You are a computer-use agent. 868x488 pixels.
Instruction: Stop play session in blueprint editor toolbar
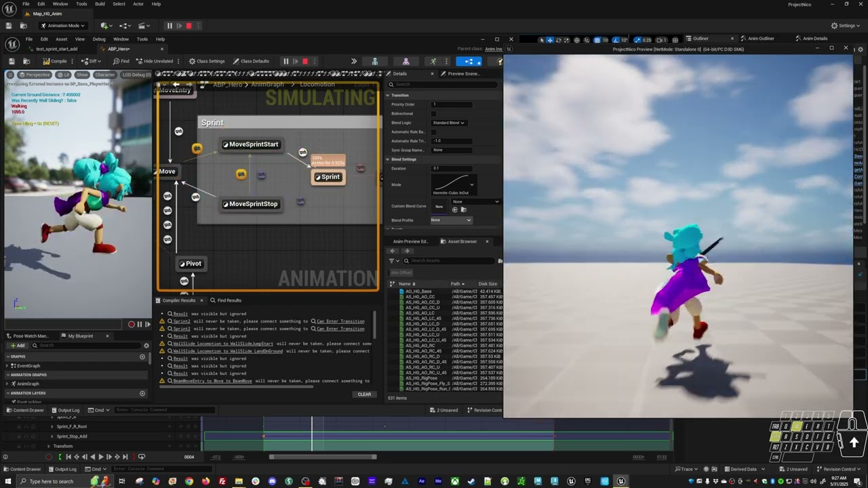click(x=305, y=61)
